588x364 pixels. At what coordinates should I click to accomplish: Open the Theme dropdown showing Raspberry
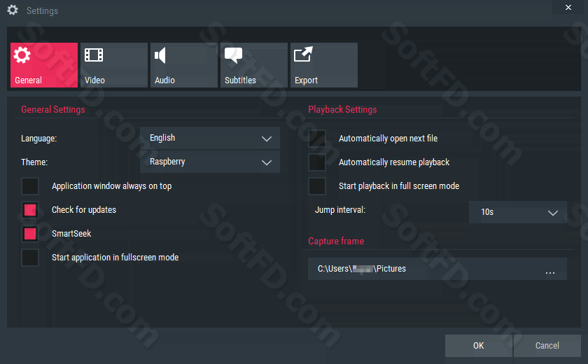pos(210,162)
